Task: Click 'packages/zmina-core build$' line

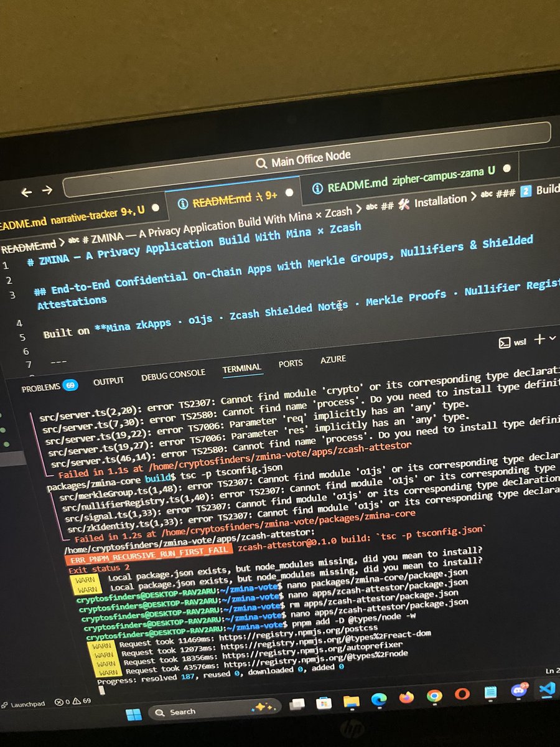Action: point(112,482)
